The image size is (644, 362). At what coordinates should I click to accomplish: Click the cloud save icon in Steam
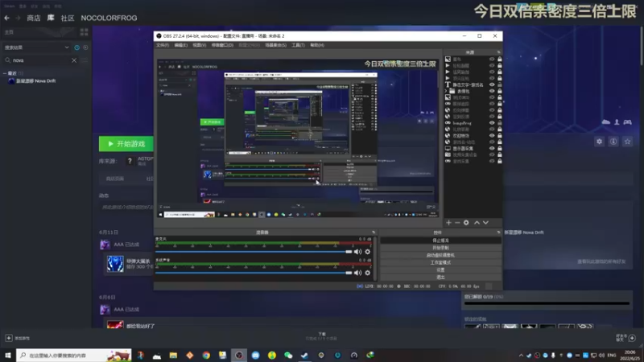[606, 122]
